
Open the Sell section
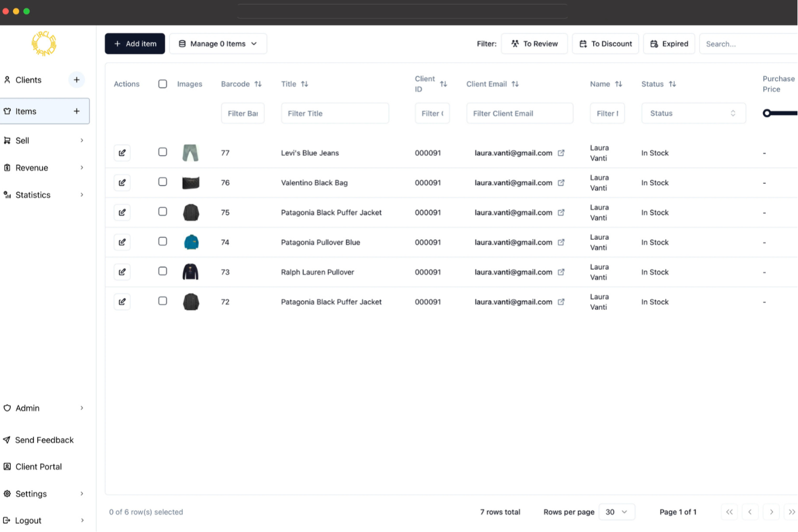pyautogui.click(x=22, y=140)
